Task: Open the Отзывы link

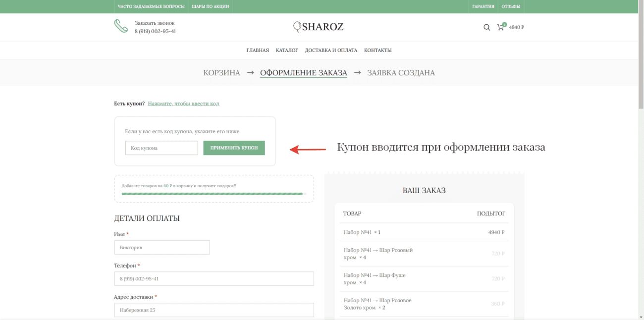Action: (511, 6)
